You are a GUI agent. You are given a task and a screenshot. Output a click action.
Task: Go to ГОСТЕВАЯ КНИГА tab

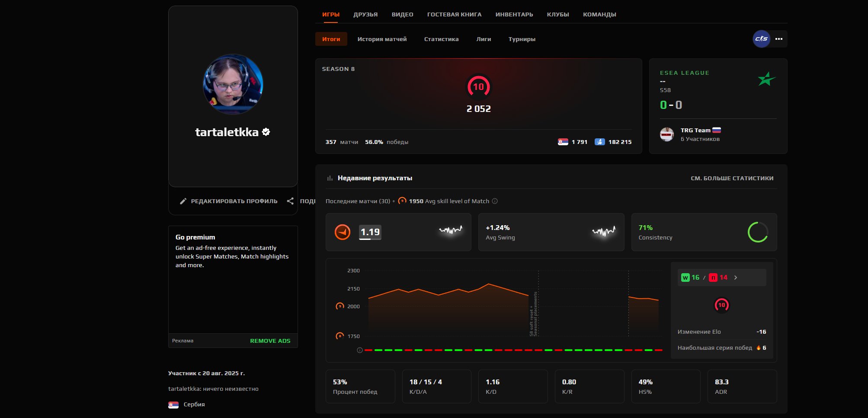pos(454,14)
